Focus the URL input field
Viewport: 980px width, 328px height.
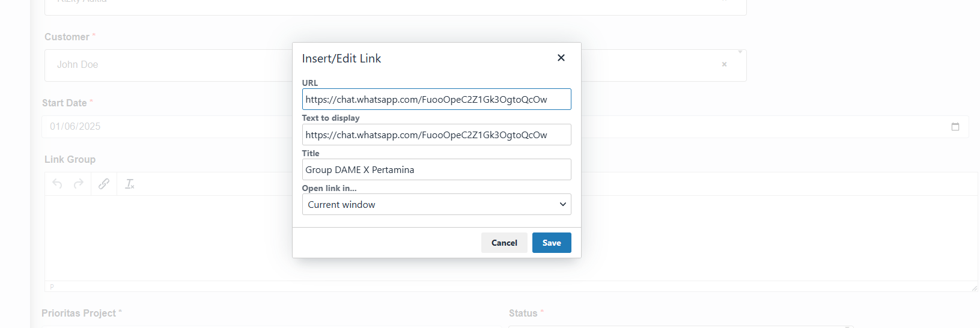coord(436,100)
